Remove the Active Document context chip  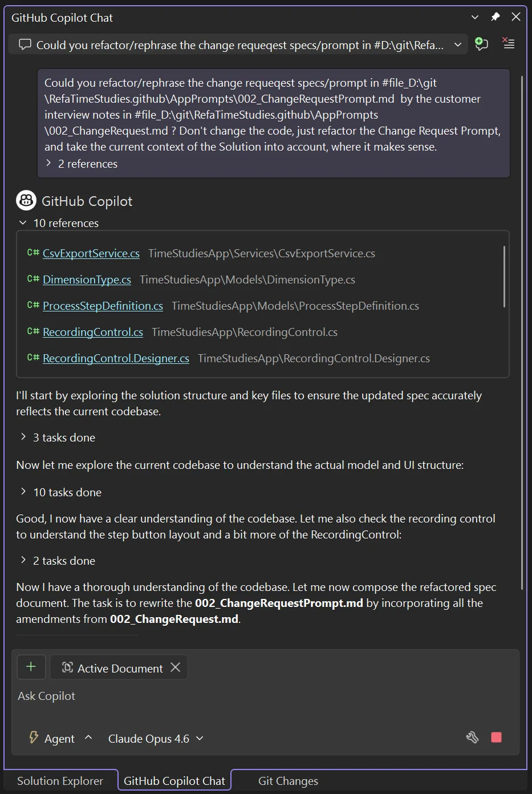pos(175,667)
